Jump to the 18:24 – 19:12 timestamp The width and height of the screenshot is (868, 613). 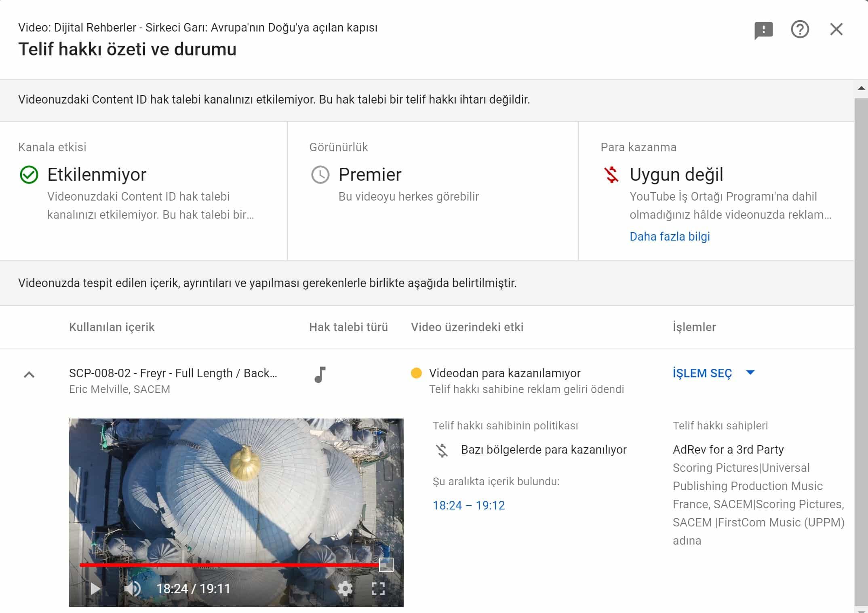point(469,505)
